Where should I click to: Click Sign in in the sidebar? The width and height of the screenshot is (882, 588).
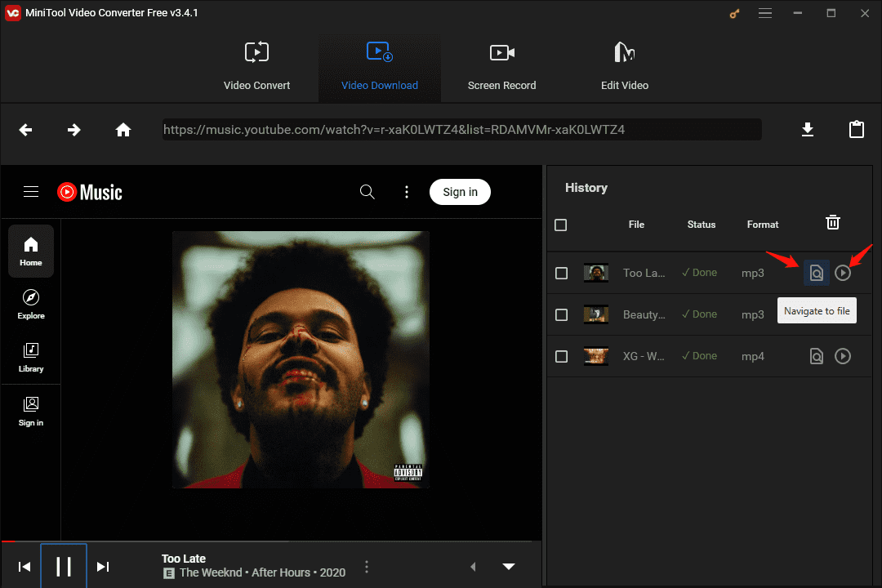[x=31, y=412]
